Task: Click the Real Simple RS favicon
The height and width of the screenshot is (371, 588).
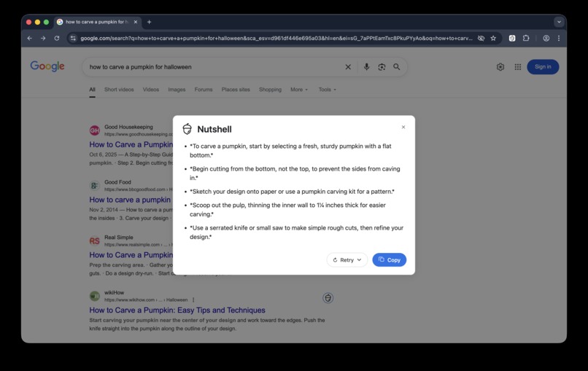Action: [x=95, y=241]
